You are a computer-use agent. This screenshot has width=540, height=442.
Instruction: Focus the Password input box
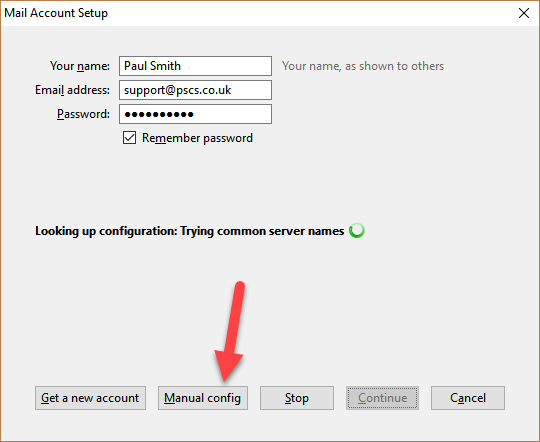(195, 114)
